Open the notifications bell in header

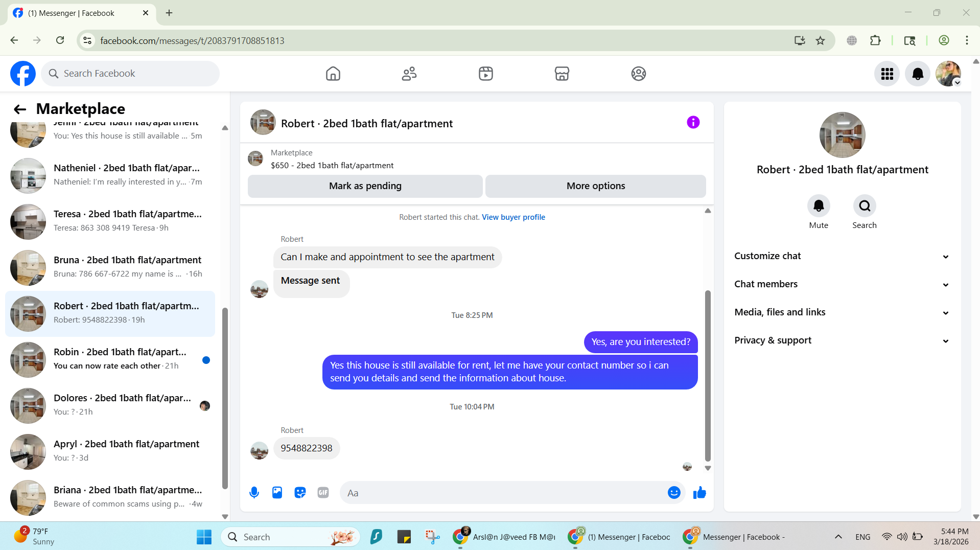[918, 74]
